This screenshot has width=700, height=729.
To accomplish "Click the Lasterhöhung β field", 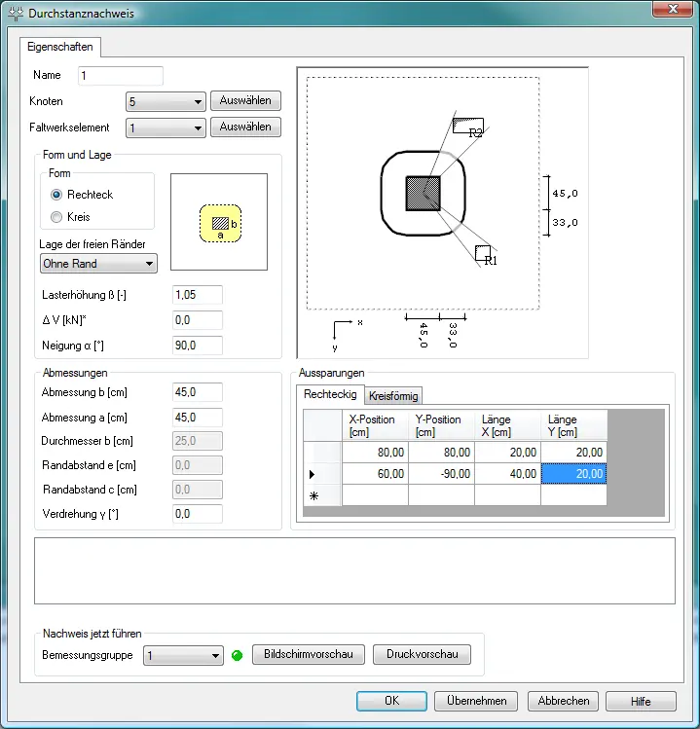I will 198,295.
